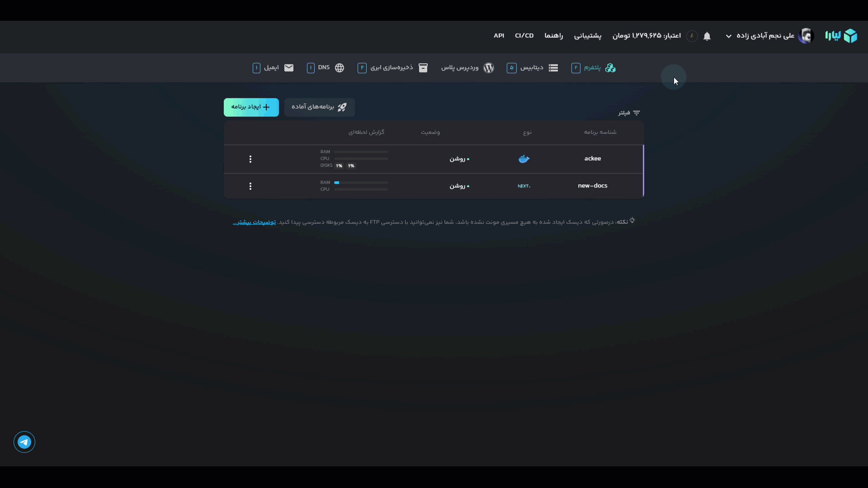Viewport: 868px width, 488px height.
Task: Switch to the دیتابیس database tab
Action: coord(533,68)
